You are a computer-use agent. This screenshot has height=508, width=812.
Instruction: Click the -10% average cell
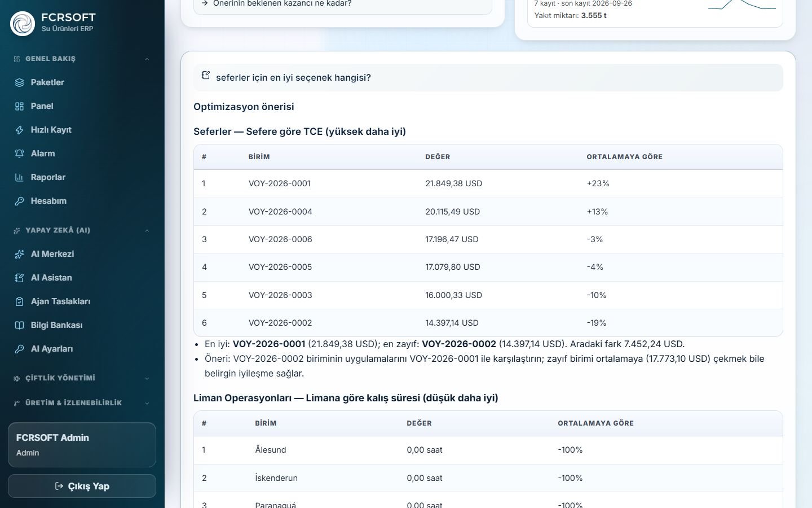(597, 295)
